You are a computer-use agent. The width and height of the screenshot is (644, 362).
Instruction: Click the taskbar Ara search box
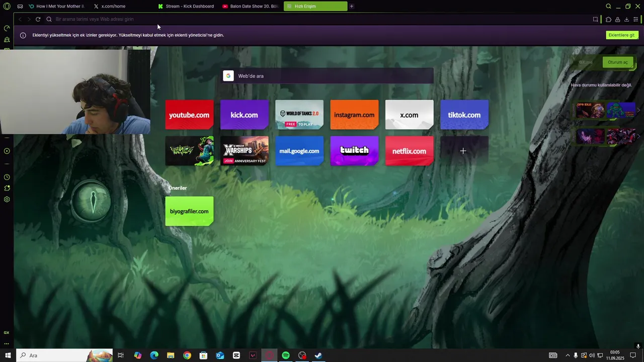pyautogui.click(x=64, y=355)
